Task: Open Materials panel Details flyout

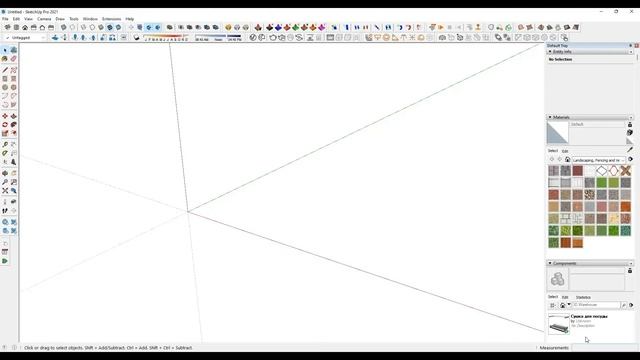Action: [631, 160]
